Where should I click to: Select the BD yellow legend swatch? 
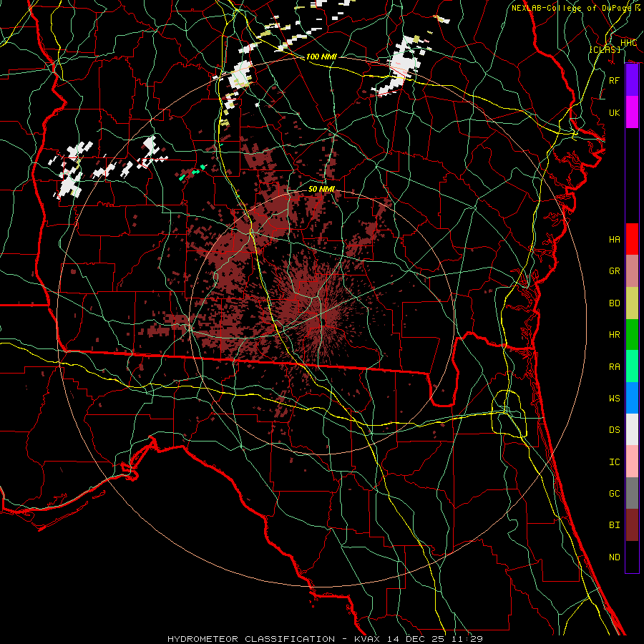click(x=632, y=303)
